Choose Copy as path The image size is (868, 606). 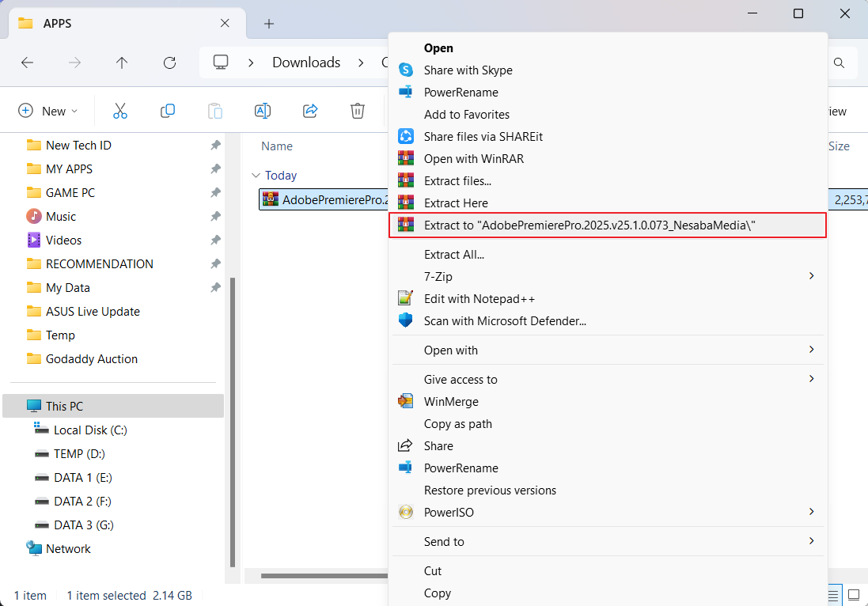(x=608, y=423)
